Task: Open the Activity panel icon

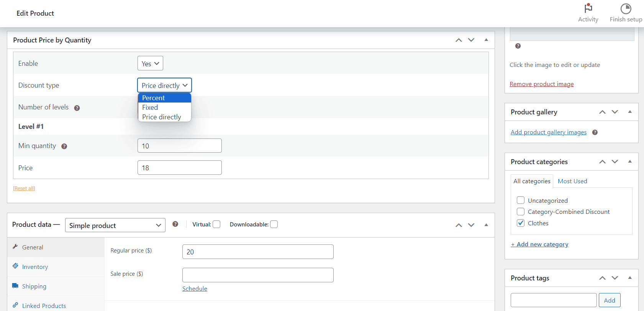Action: point(588,8)
